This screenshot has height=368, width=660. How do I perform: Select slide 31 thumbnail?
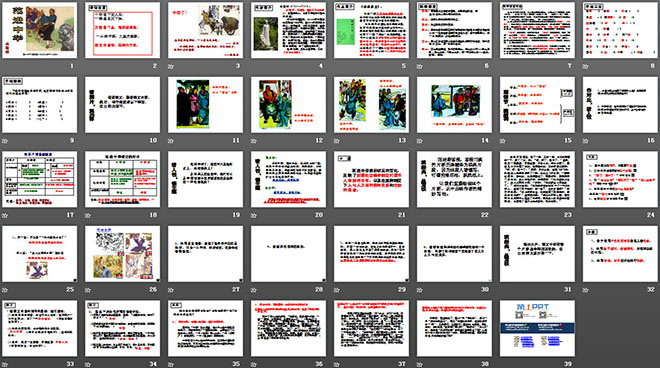tap(537, 253)
